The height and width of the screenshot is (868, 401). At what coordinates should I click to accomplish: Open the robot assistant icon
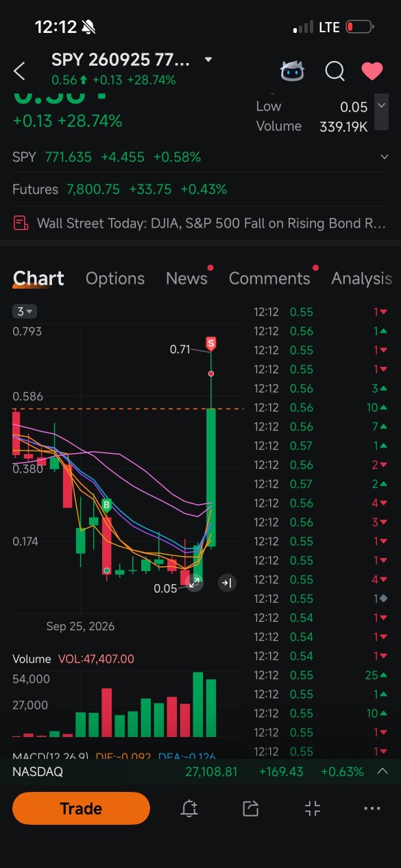[x=293, y=71]
